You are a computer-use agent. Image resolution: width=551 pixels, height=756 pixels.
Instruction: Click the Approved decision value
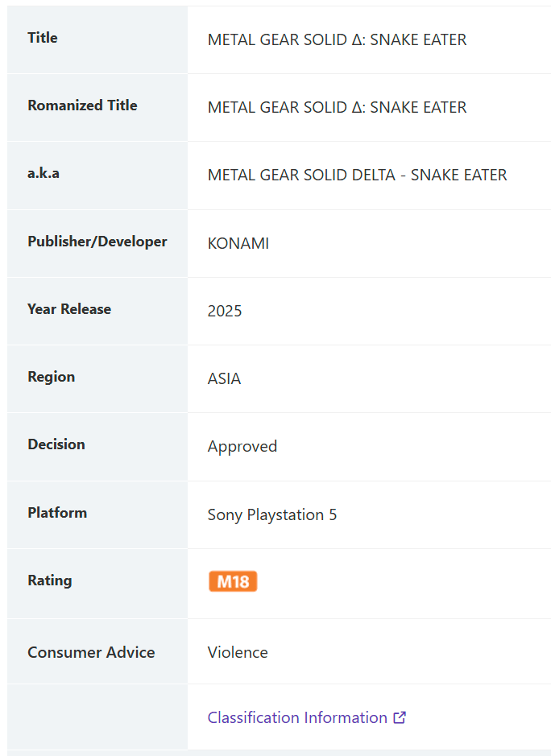tap(242, 447)
